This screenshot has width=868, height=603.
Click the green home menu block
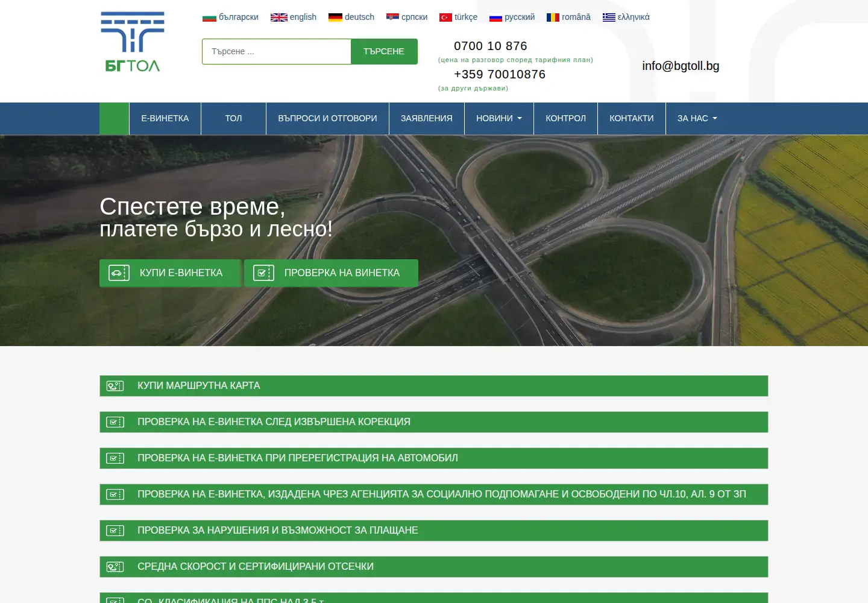(x=114, y=118)
